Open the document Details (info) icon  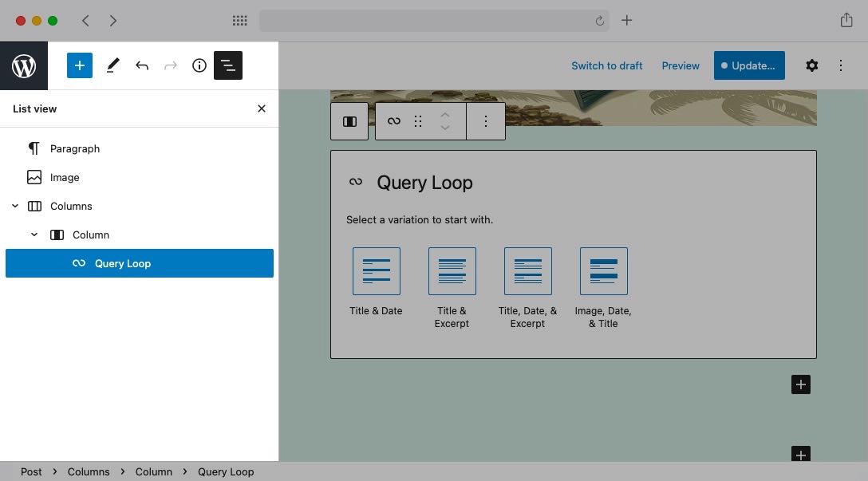(x=199, y=65)
